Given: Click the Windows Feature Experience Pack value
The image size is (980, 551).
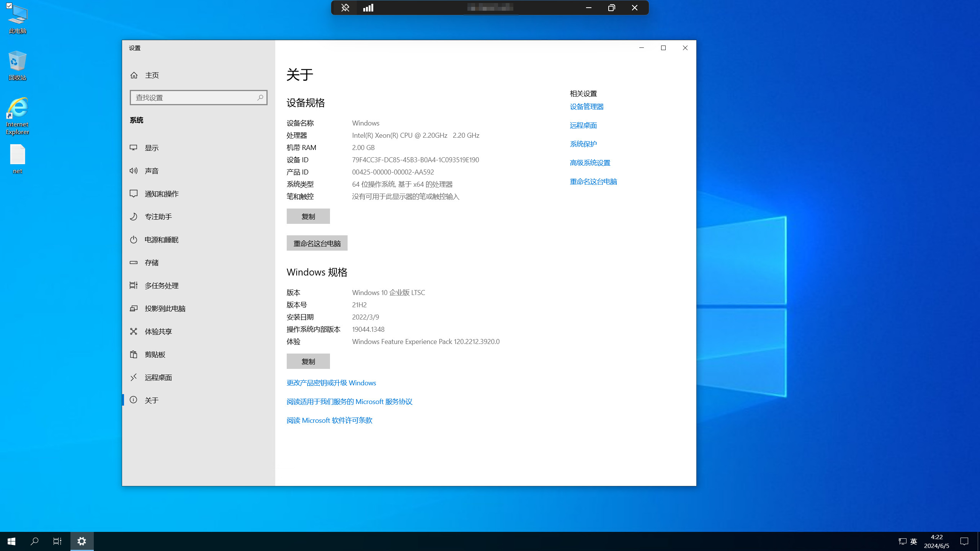Looking at the screenshot, I should 426,342.
